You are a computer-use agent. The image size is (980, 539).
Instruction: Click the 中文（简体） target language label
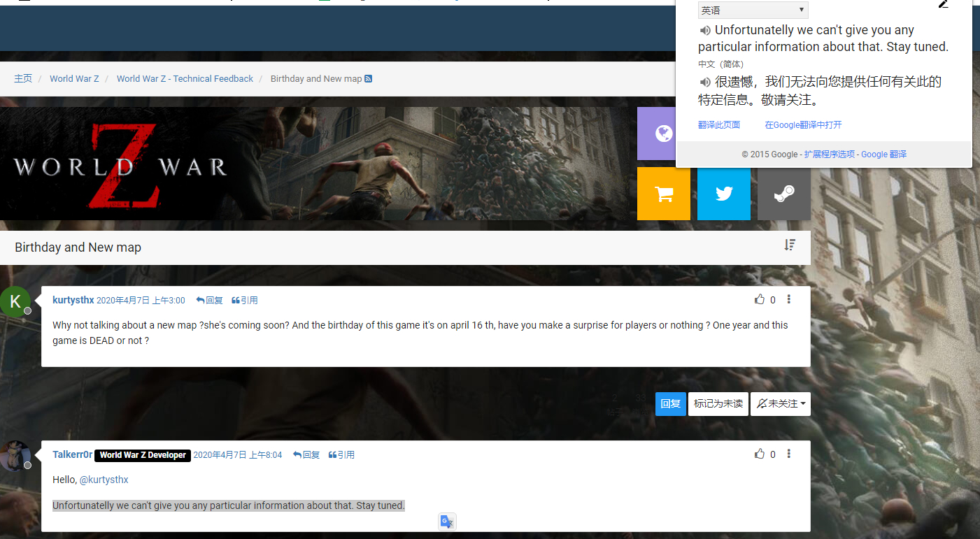coord(723,64)
